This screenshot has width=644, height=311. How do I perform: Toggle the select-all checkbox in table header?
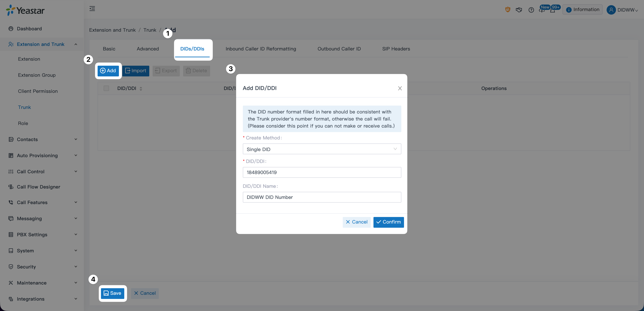coord(106,88)
